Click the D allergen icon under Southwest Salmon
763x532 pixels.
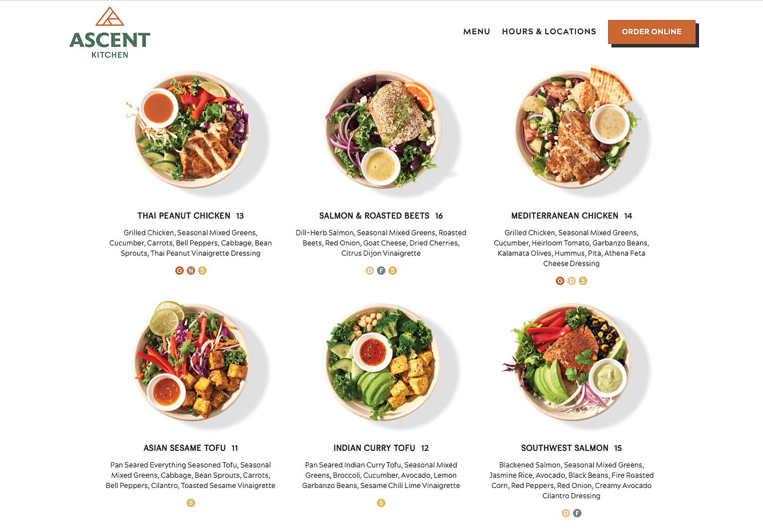[566, 513]
